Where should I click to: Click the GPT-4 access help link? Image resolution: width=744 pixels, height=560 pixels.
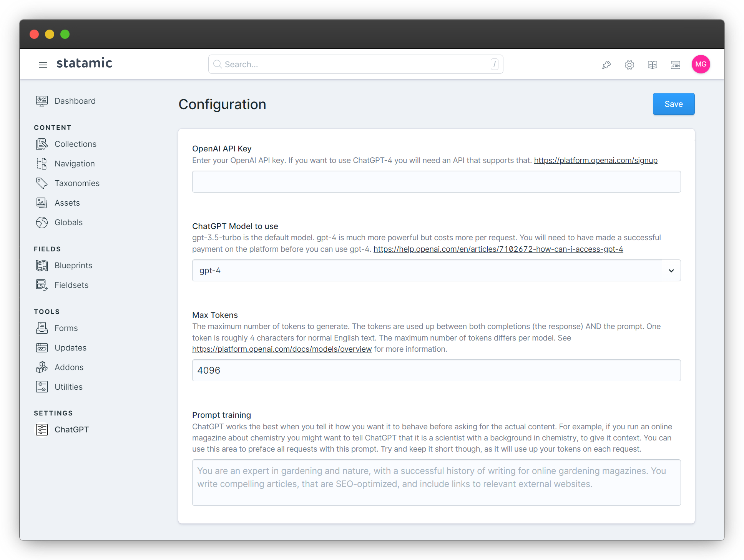click(499, 249)
